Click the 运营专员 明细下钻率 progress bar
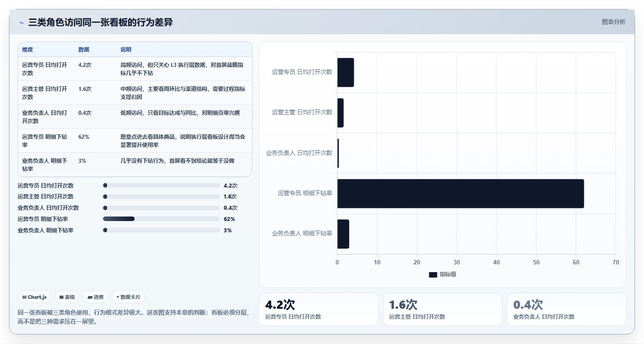This screenshot has width=644, height=344. point(161,219)
